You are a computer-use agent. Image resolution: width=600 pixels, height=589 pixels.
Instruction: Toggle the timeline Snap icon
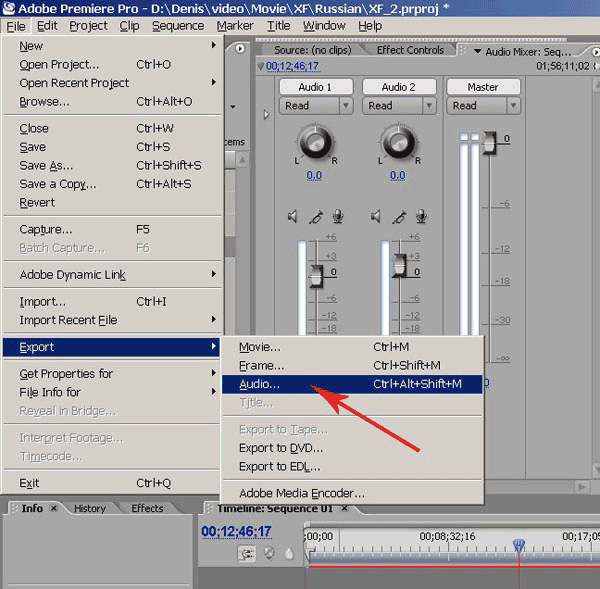(246, 553)
